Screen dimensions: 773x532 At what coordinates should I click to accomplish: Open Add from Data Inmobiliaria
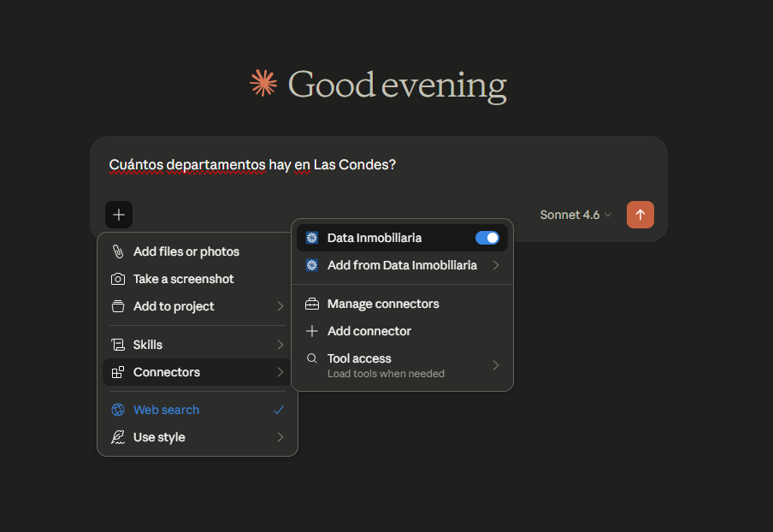click(402, 265)
